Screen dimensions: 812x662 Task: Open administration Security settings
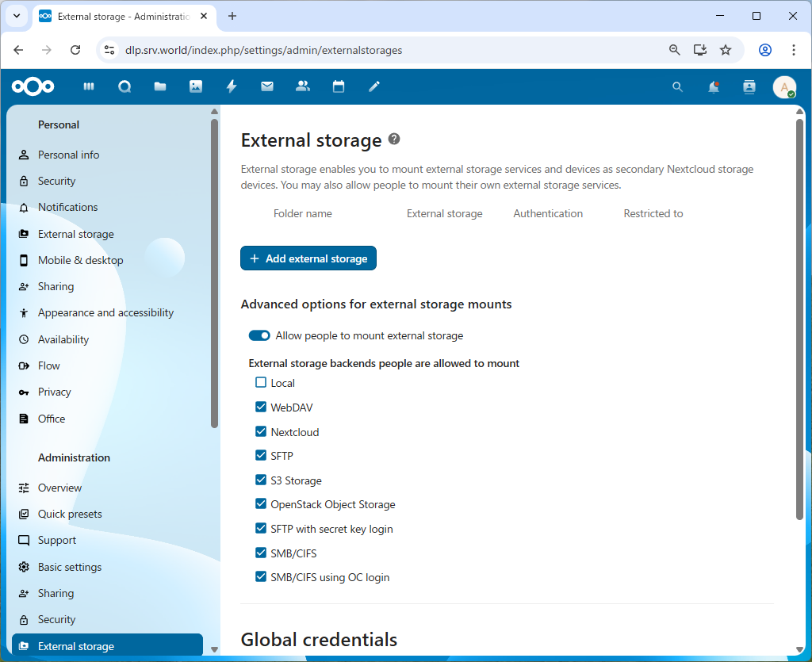point(107,619)
